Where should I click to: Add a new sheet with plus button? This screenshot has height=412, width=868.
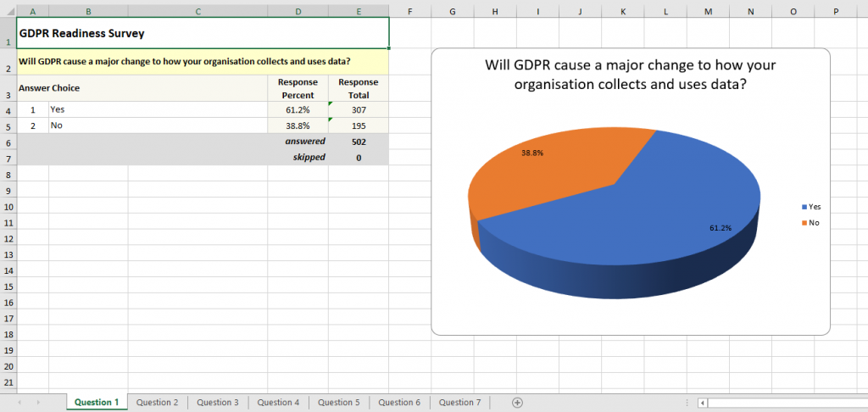click(x=517, y=403)
